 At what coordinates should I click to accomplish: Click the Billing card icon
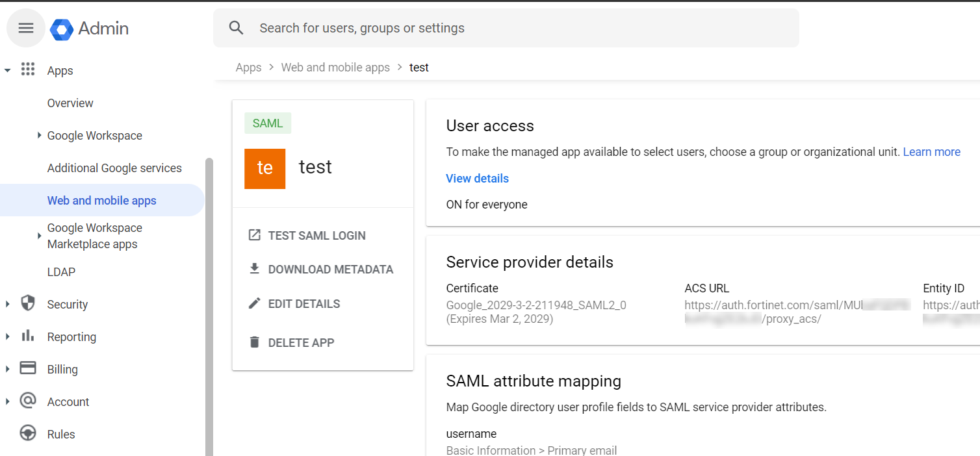click(x=27, y=368)
